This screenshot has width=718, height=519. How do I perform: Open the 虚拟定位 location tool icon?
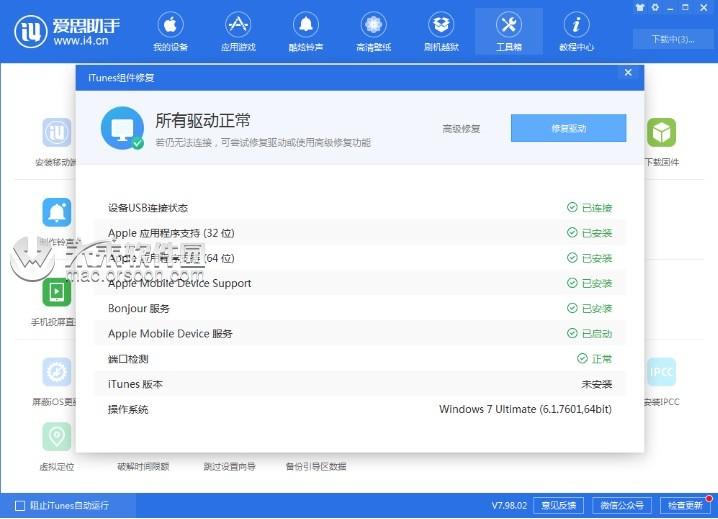coord(57,437)
